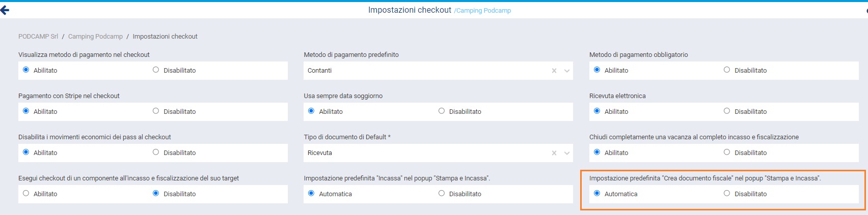Set "Incassa" popup preset to Disabilitato
Screen dimensions: 868x215
pyautogui.click(x=442, y=194)
